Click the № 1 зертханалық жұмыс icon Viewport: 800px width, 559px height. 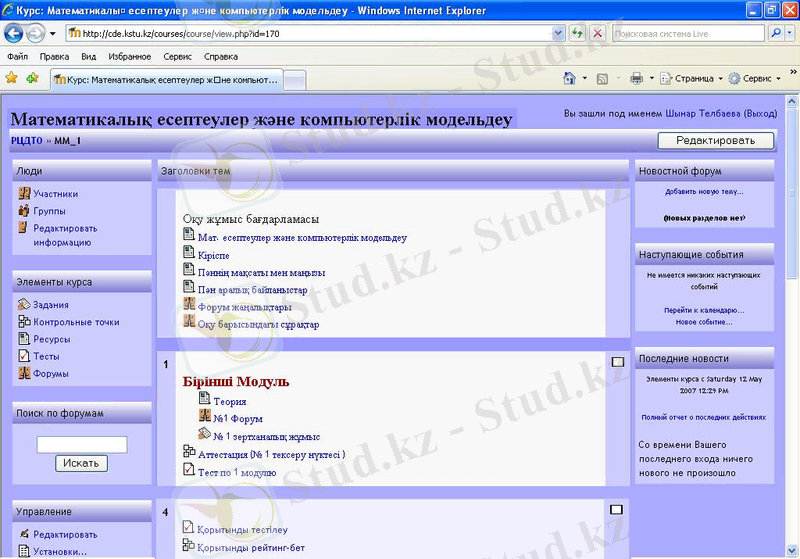(205, 433)
